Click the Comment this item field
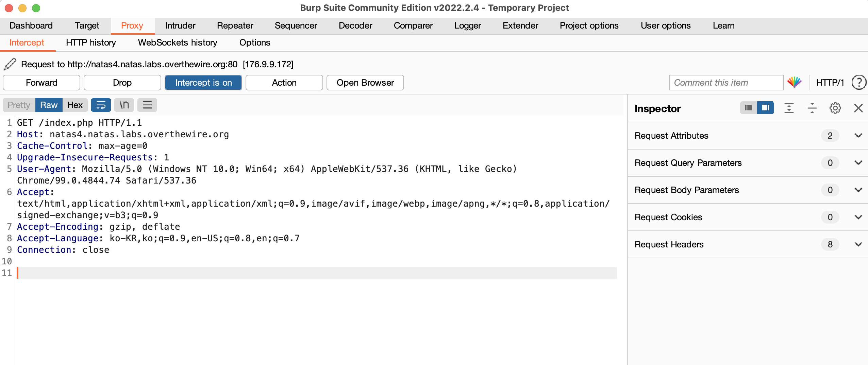The height and width of the screenshot is (365, 868). [726, 83]
